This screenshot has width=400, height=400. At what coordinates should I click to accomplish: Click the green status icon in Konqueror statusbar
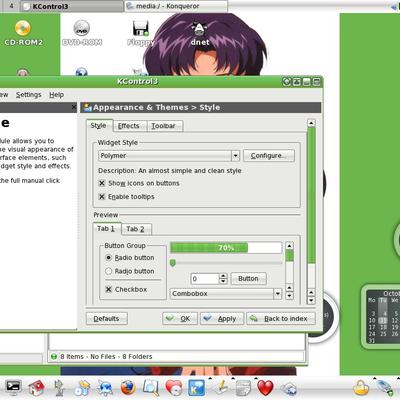coord(54,357)
